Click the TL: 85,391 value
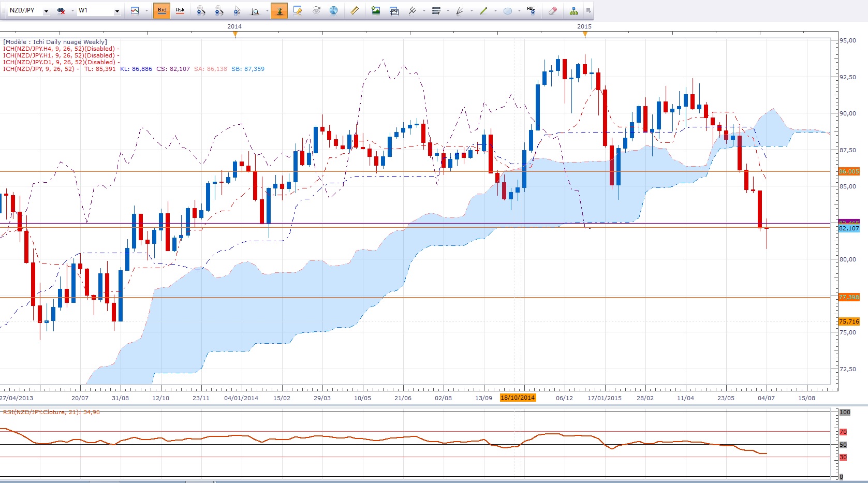The width and height of the screenshot is (868, 483). click(100, 69)
